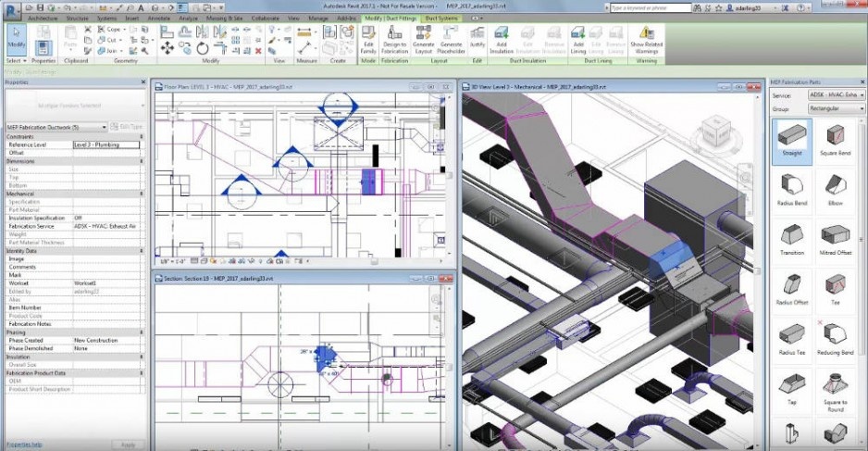Click the Help question mark icon

801,8
